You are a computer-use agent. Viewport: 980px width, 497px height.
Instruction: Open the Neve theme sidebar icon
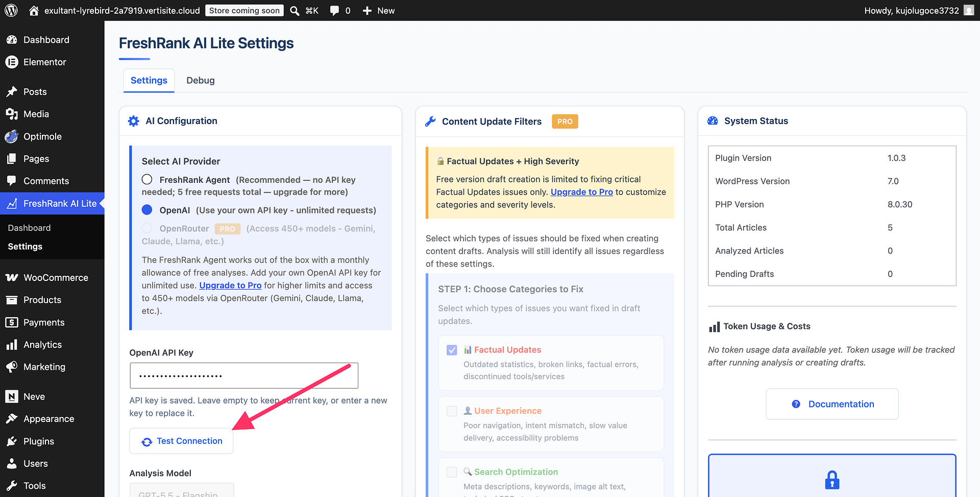[12, 396]
